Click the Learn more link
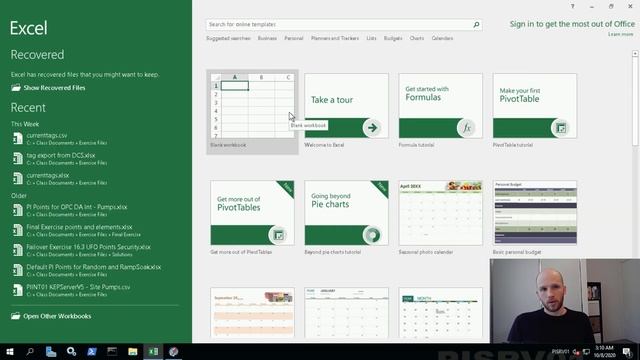 click(620, 34)
